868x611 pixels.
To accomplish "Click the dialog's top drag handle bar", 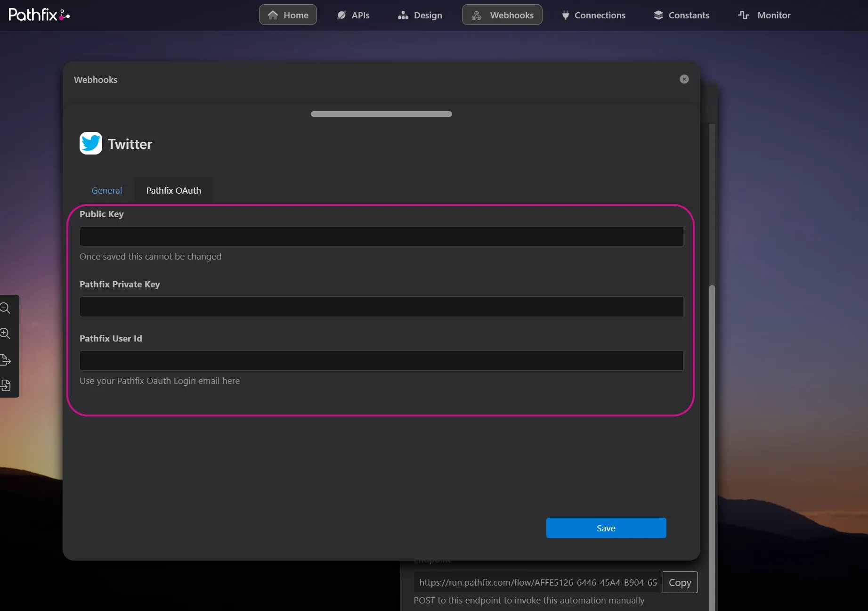I will tap(381, 114).
